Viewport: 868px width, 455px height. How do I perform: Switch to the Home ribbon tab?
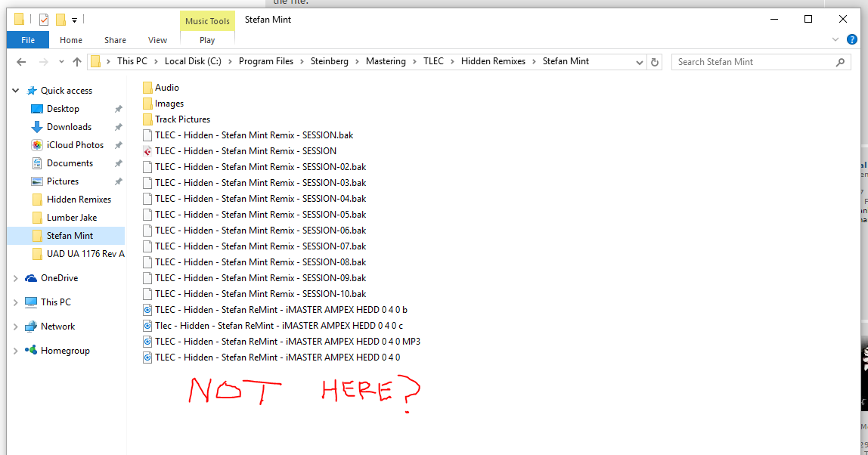click(x=71, y=40)
